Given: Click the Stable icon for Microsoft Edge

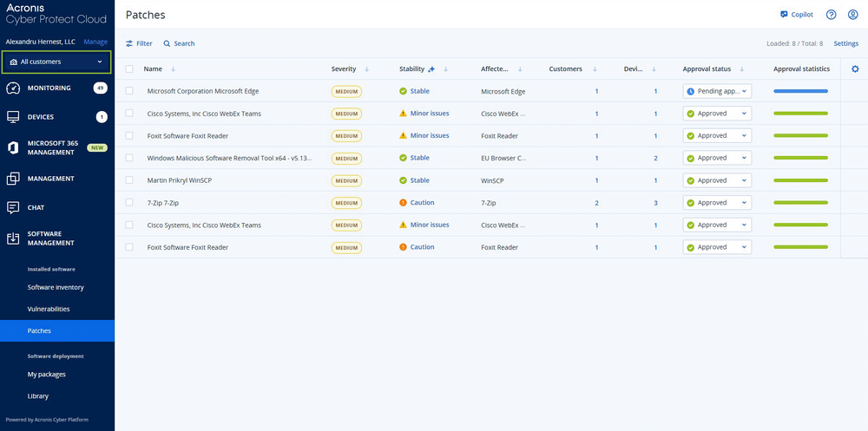Looking at the screenshot, I should click(x=403, y=91).
